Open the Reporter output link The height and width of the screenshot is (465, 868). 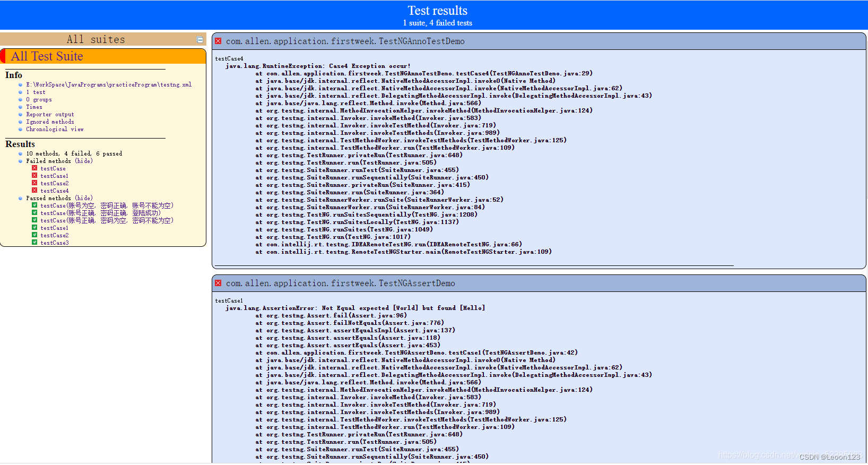50,114
